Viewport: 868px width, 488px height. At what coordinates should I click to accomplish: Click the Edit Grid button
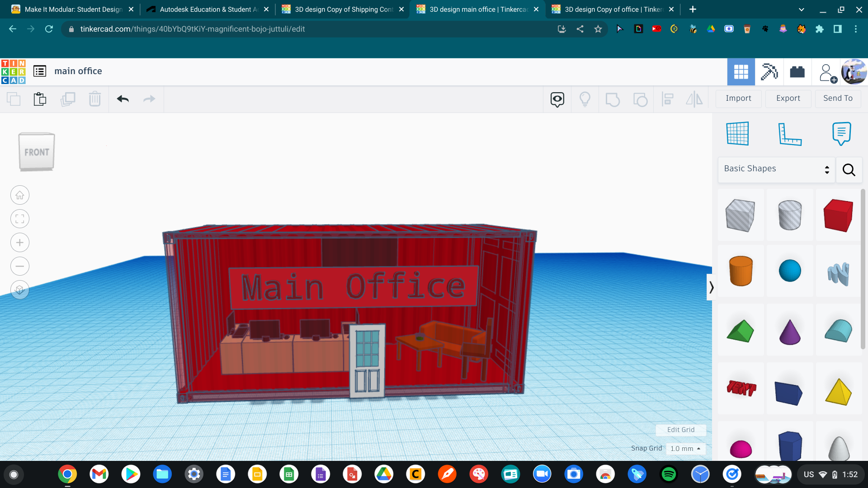681,430
